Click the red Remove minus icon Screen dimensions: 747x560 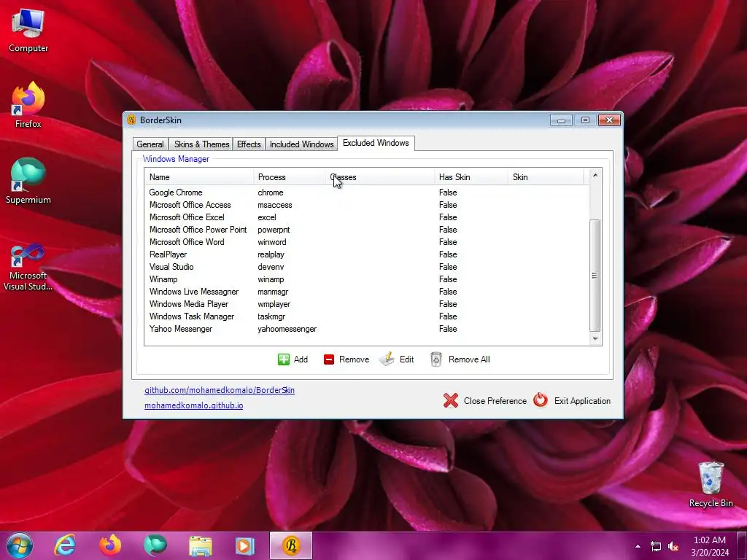(329, 359)
